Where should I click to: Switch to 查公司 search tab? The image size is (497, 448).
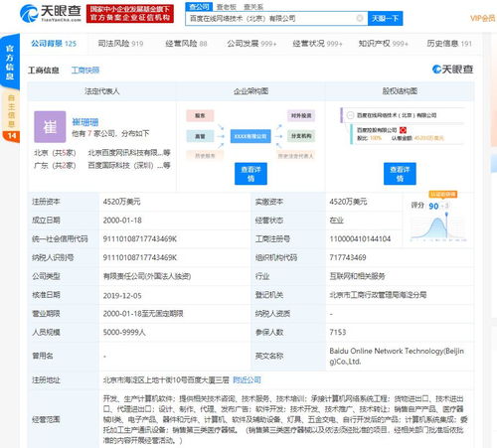[199, 7]
